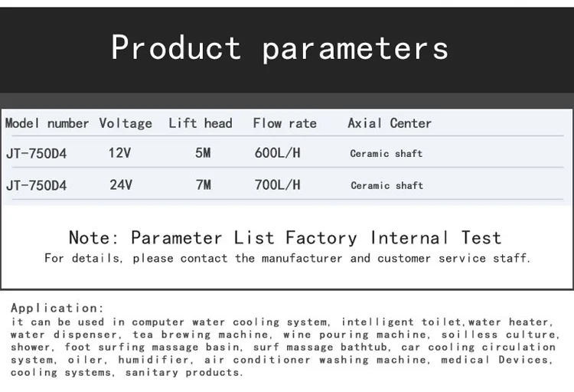Click the 7M lift head value
Screen dimensions: 574x392
coord(203,185)
